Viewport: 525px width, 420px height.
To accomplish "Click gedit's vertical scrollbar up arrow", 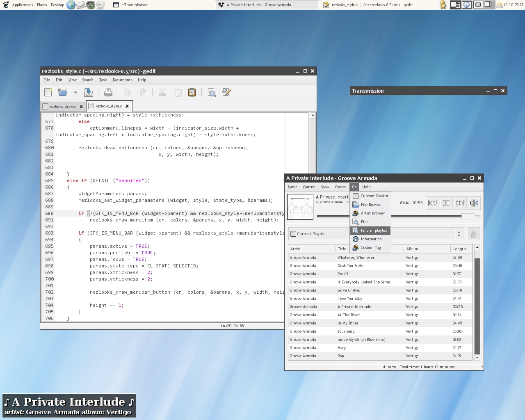I will (x=313, y=116).
